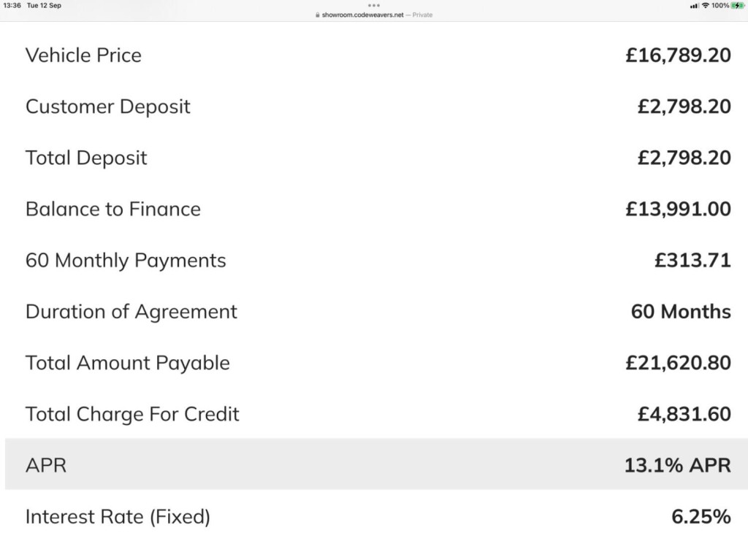Screen dimensions: 748x560
Task: Tap the cellular signal bars icon
Action: pyautogui.click(x=695, y=6)
